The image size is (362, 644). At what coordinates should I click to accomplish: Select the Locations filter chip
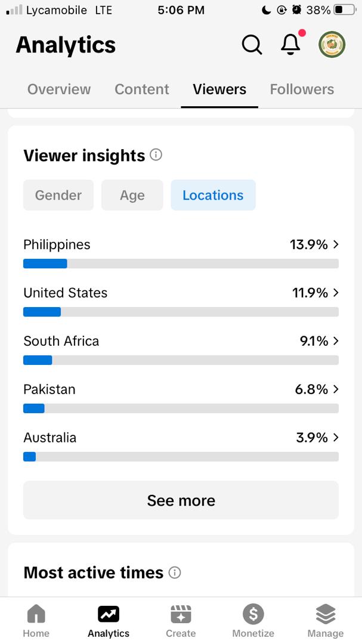click(x=214, y=195)
